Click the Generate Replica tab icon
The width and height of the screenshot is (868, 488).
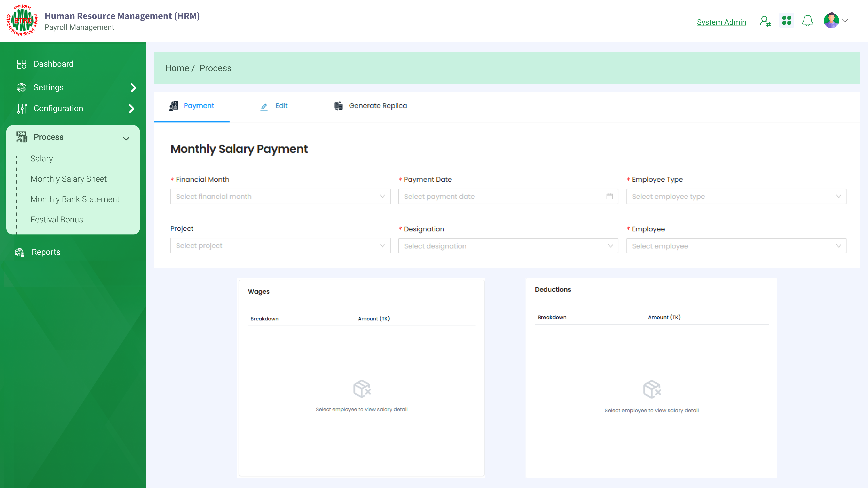(x=338, y=106)
